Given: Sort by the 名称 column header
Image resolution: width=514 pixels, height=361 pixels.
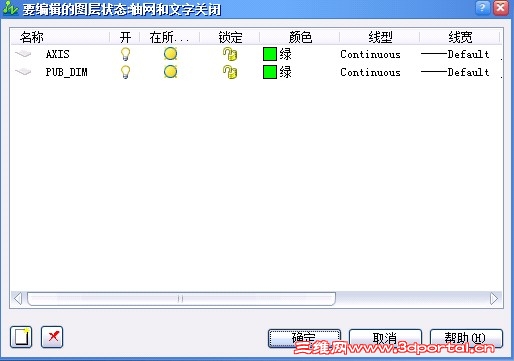Looking at the screenshot, I should point(60,37).
